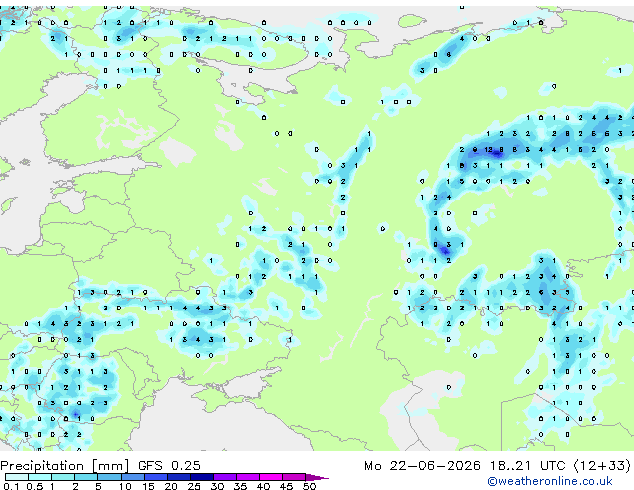This screenshot has width=634, height=490.
Task: Click the '0.5' legend scale label
Action: click(34, 486)
